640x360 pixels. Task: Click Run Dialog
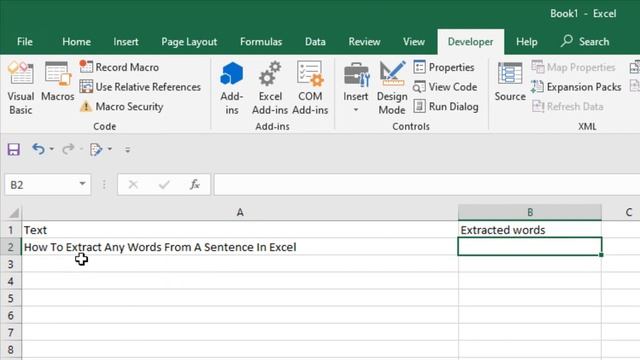pos(446,107)
